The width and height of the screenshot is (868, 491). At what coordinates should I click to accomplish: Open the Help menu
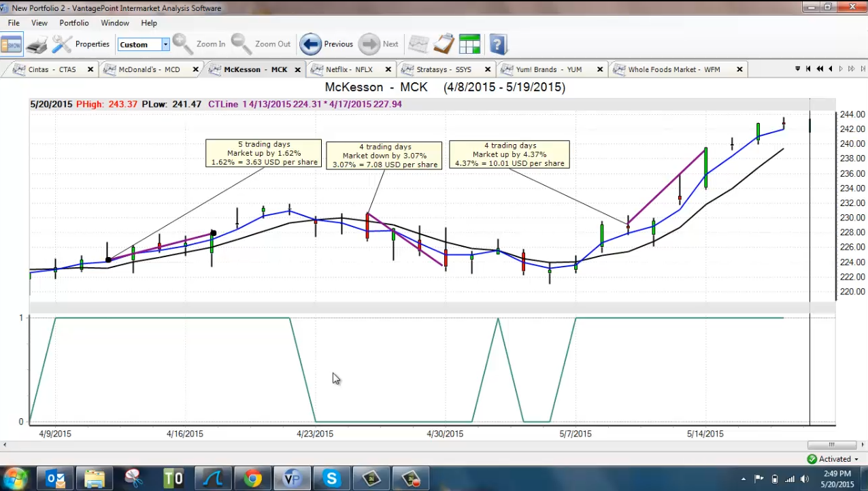(149, 23)
